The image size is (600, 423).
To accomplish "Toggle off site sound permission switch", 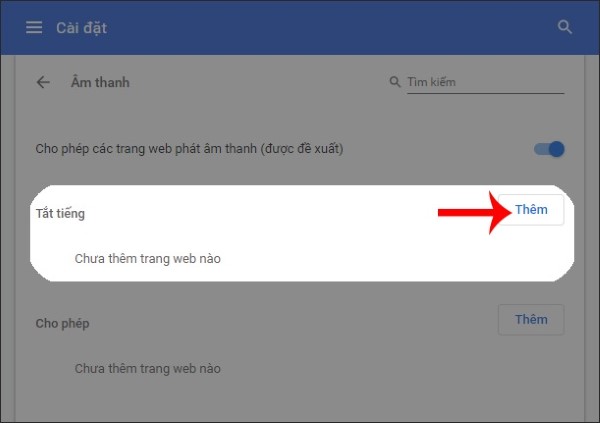I will [x=549, y=149].
